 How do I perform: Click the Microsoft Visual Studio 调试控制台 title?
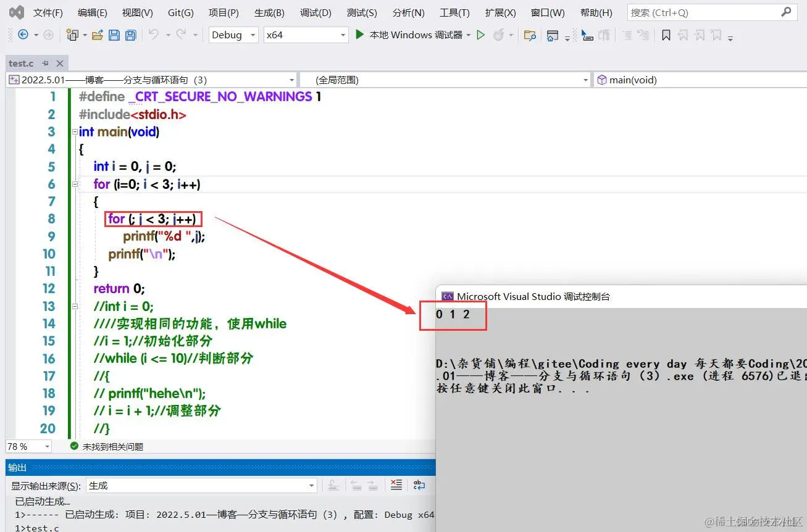click(533, 296)
